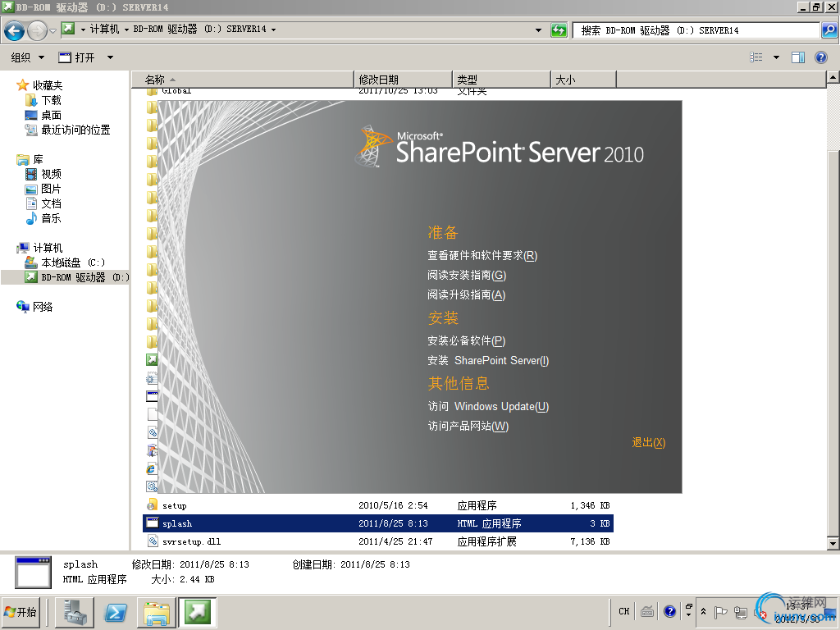Select the setup application file

point(377,505)
